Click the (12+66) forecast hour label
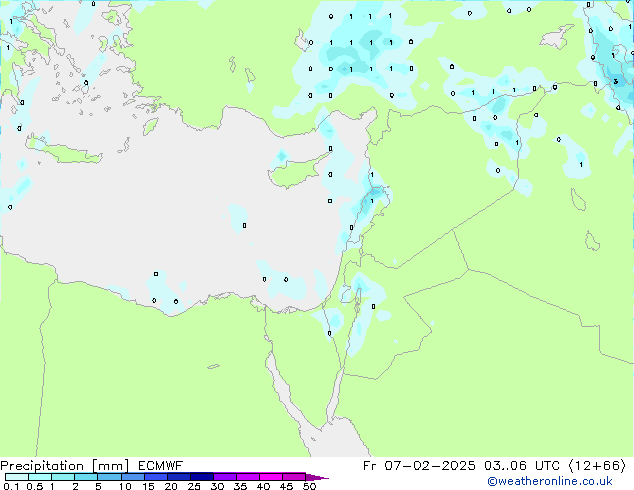This screenshot has width=634, height=490. pos(598,465)
